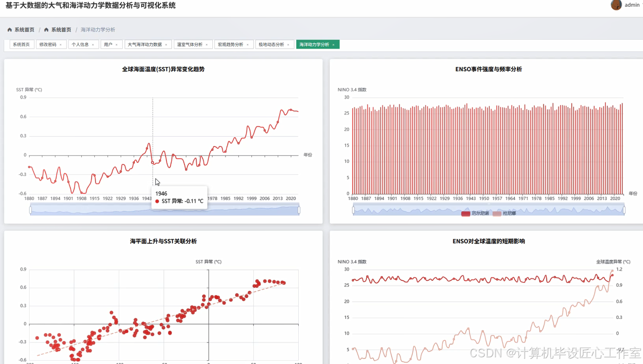
Task: Click the ENSO事件强度与频率分析 chart title
Action: click(488, 69)
